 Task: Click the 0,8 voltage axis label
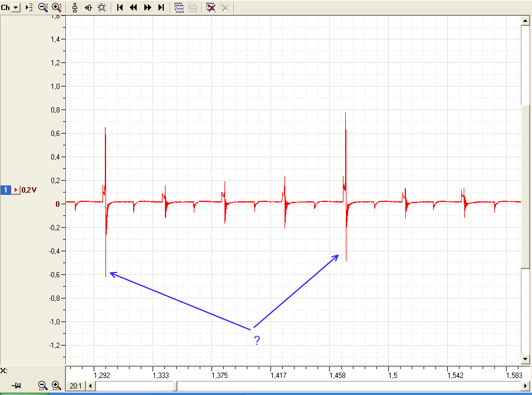pos(55,110)
